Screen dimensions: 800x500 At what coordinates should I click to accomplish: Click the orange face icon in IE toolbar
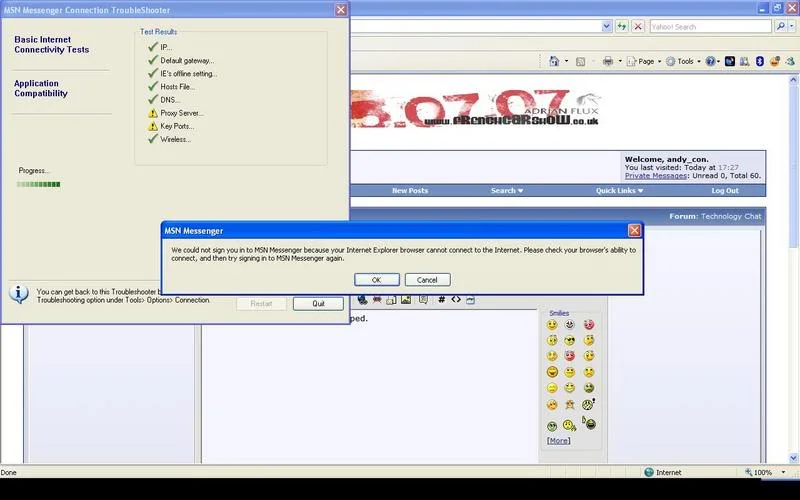[774, 61]
